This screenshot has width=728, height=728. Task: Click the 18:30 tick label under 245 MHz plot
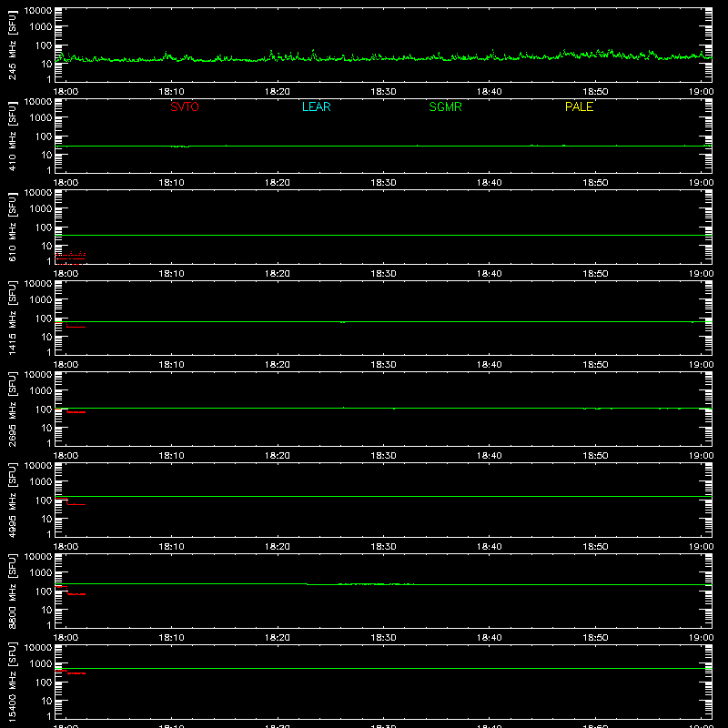(383, 92)
